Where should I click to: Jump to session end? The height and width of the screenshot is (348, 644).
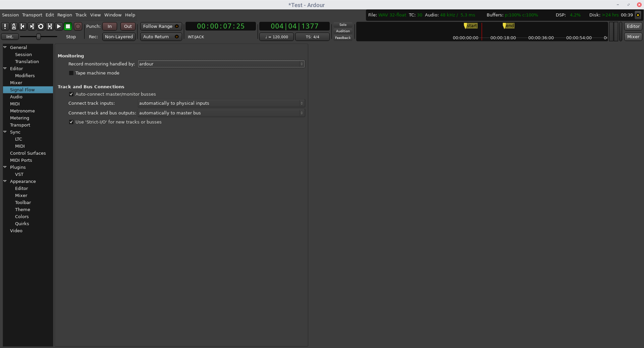(32, 26)
